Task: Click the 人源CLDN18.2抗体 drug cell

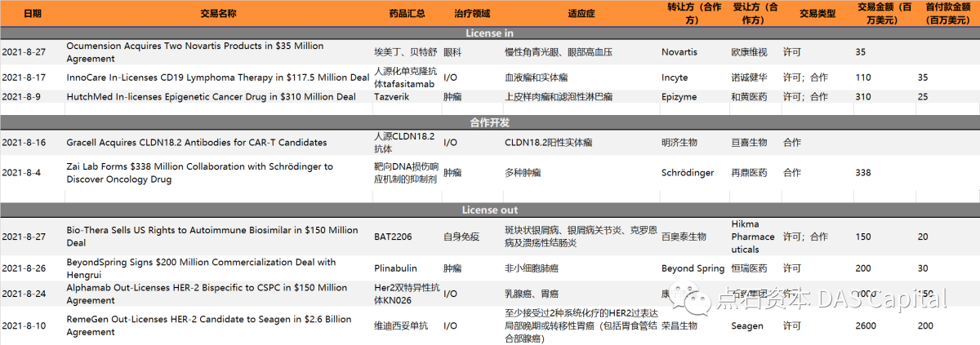Action: click(x=404, y=143)
